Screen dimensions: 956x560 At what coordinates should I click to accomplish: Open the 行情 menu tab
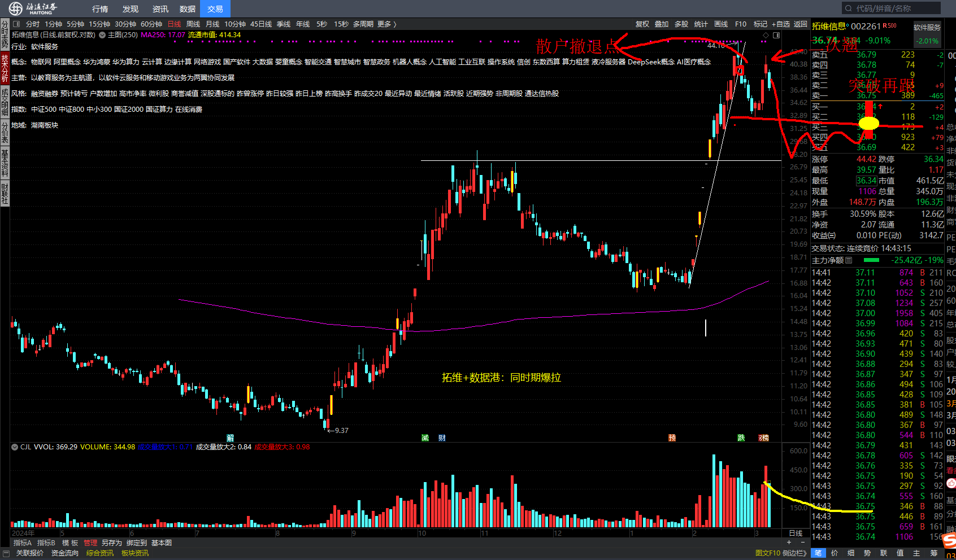coord(100,9)
